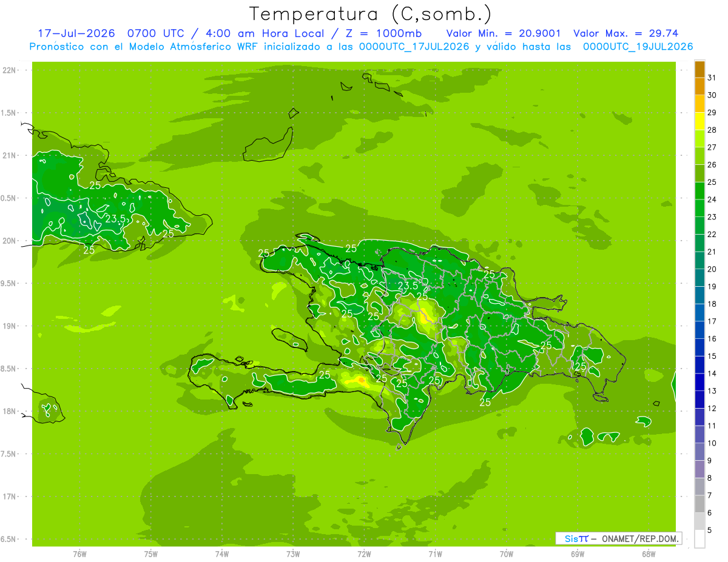
Task: Click the "4:00 am Hora Local" text
Action: (264, 33)
